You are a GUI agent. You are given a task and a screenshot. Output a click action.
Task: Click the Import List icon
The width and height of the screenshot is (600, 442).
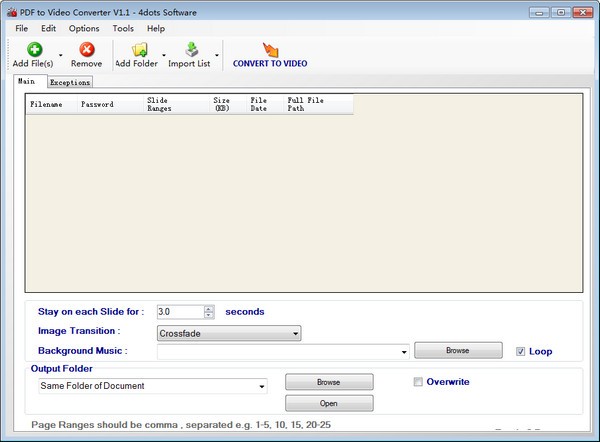pos(190,49)
